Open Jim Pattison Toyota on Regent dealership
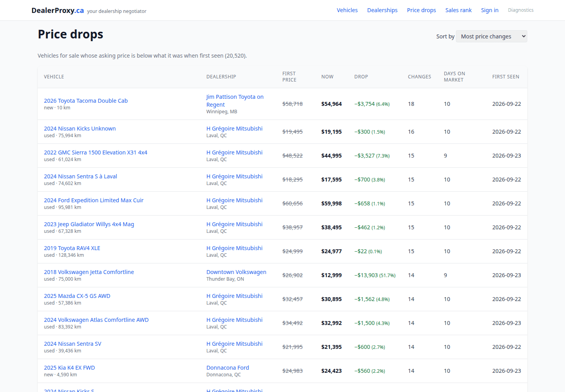Image resolution: width=565 pixels, height=392 pixels. tap(235, 101)
